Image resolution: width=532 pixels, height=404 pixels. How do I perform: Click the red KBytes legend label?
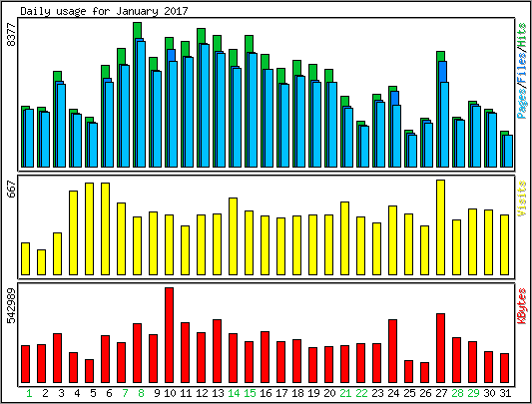point(522,306)
